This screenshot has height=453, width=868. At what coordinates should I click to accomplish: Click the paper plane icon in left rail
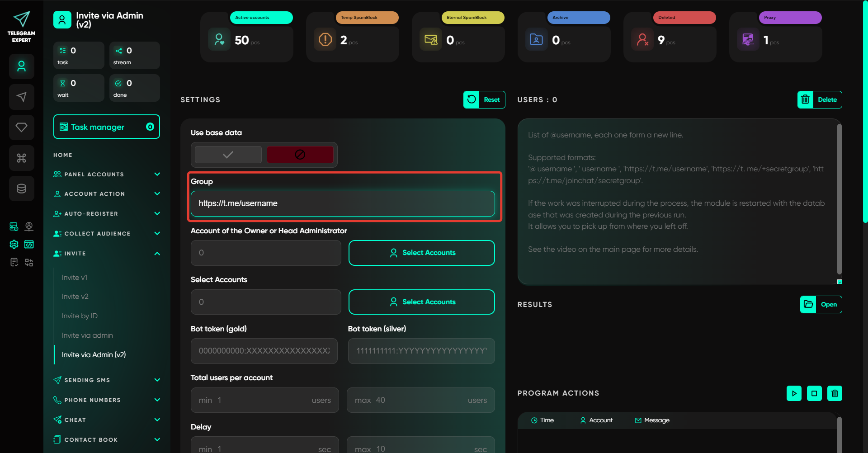coord(21,97)
